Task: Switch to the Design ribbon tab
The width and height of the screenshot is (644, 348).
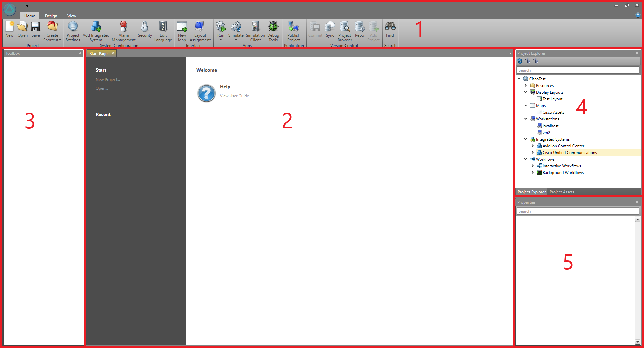Action: tap(51, 16)
